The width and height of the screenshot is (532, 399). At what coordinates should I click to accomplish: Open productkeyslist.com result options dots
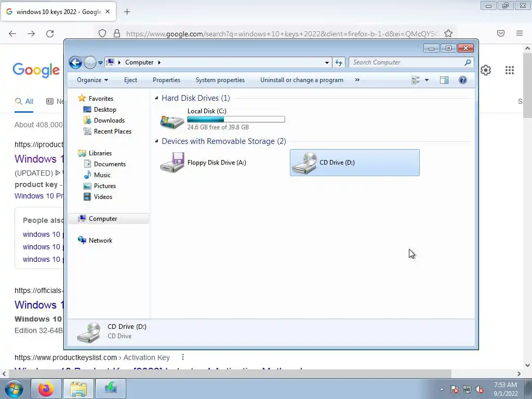[182, 357]
